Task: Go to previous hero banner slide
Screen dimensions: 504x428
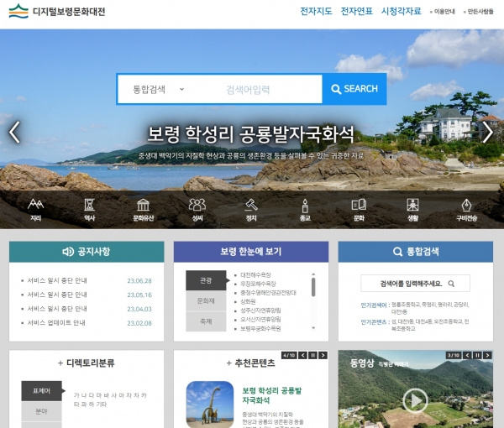Action: (x=14, y=132)
